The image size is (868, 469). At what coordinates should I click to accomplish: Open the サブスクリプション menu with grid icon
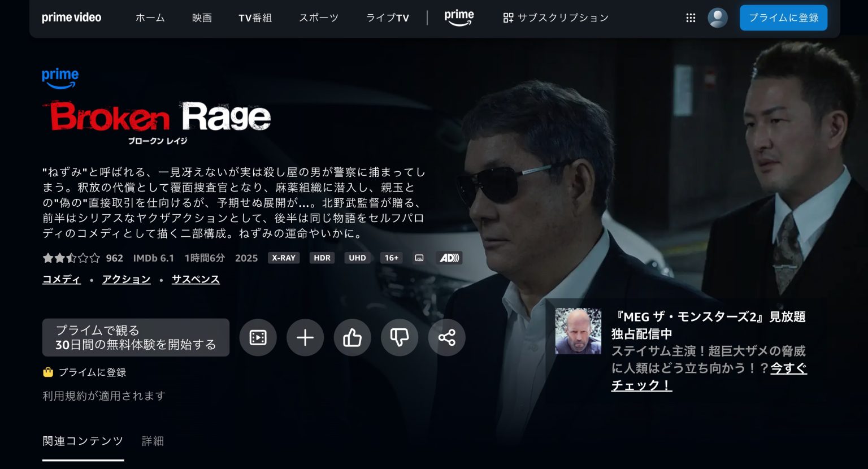(555, 18)
